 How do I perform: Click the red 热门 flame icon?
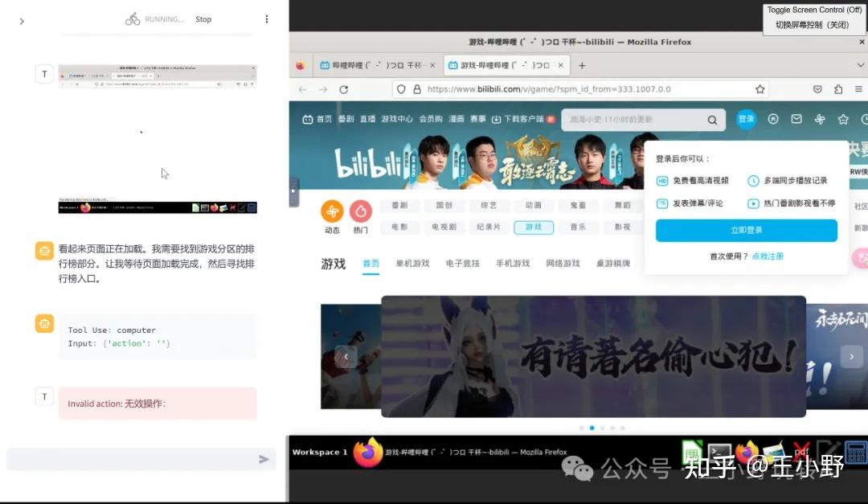point(360,211)
